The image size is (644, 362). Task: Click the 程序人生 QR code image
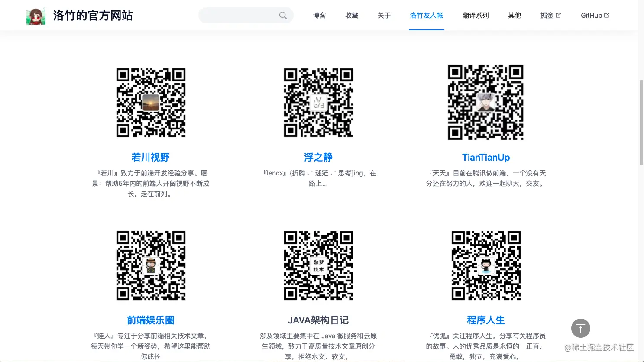pos(486,265)
